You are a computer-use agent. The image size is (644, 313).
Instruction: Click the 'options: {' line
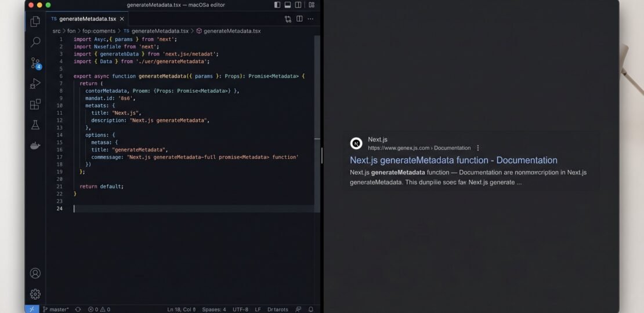tap(100, 135)
